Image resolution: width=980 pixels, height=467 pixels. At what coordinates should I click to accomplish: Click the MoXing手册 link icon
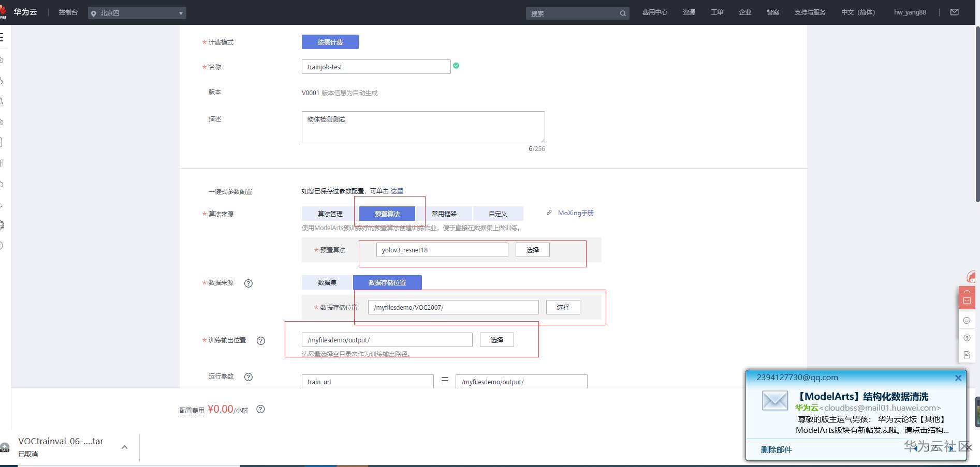tap(549, 213)
